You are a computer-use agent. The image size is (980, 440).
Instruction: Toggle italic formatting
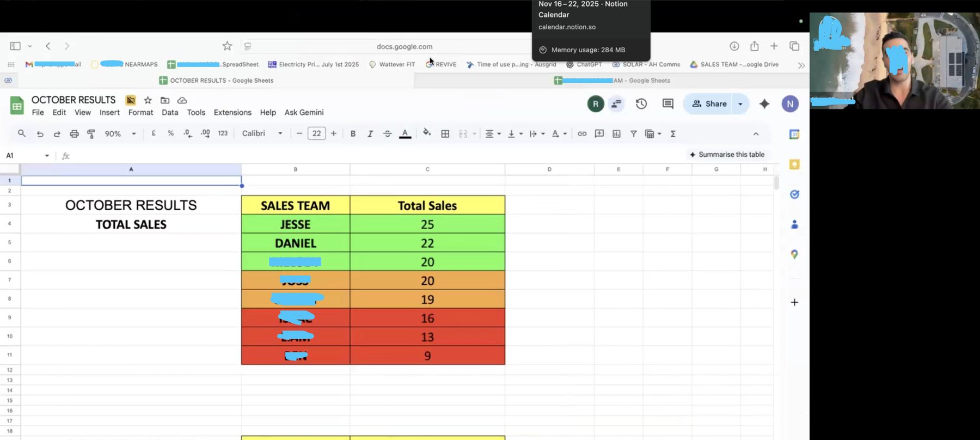click(x=370, y=134)
